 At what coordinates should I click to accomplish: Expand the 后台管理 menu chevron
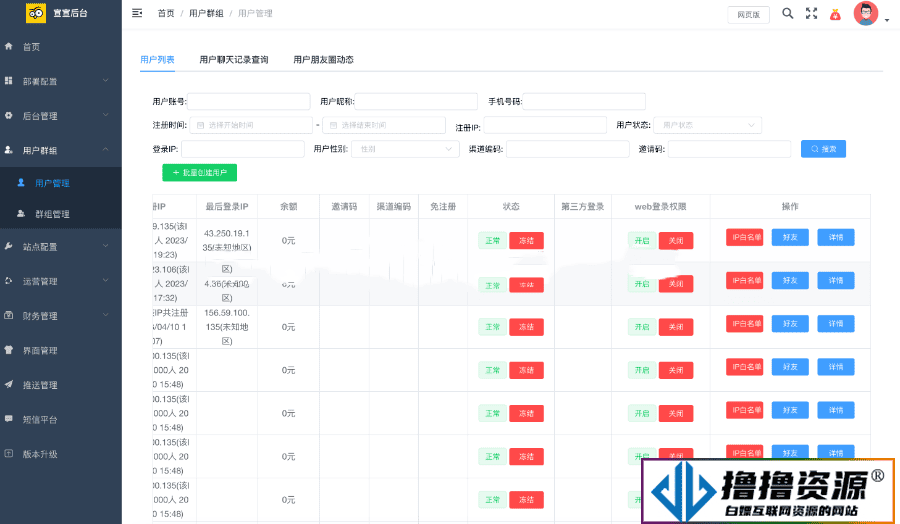[106, 115]
